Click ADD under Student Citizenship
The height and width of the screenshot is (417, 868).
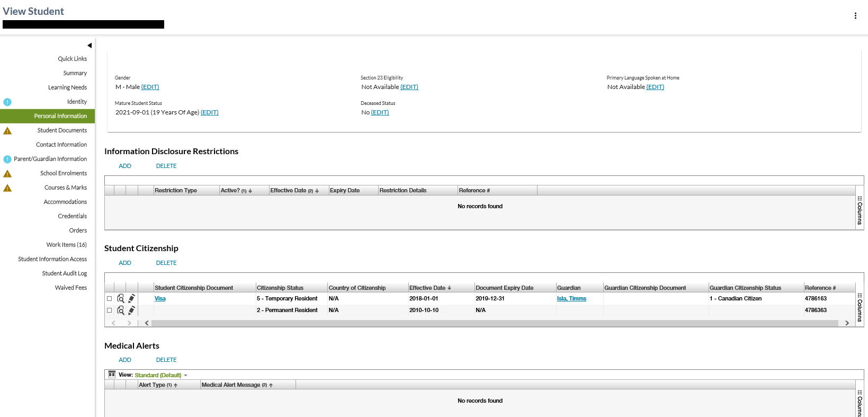tap(125, 263)
